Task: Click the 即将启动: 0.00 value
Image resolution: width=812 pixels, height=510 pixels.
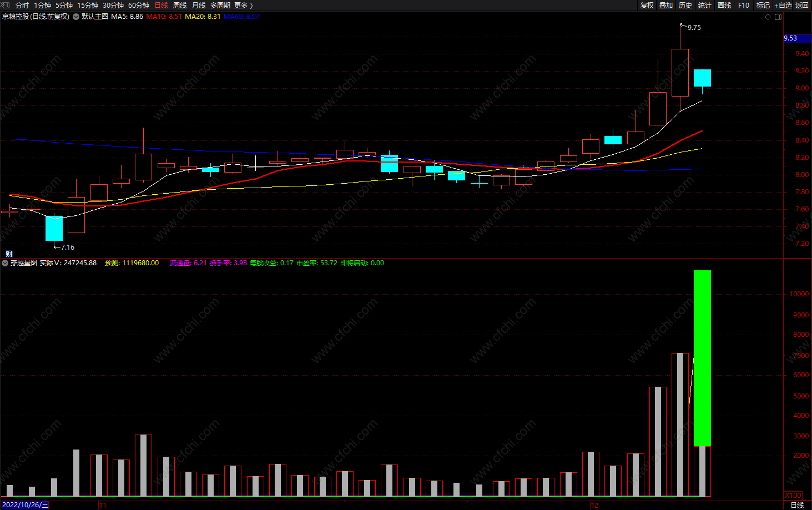Action: point(362,263)
